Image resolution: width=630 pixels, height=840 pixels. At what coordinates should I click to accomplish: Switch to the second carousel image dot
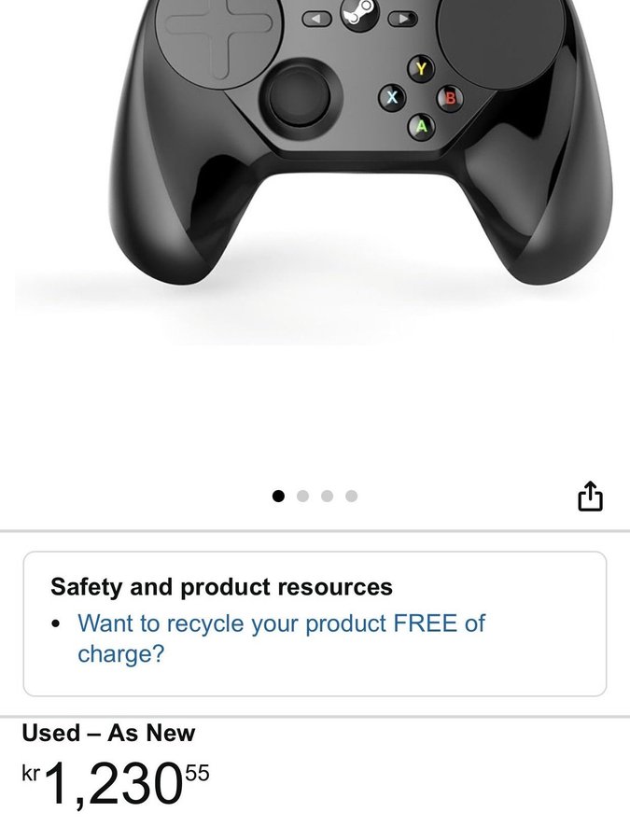tap(302, 497)
